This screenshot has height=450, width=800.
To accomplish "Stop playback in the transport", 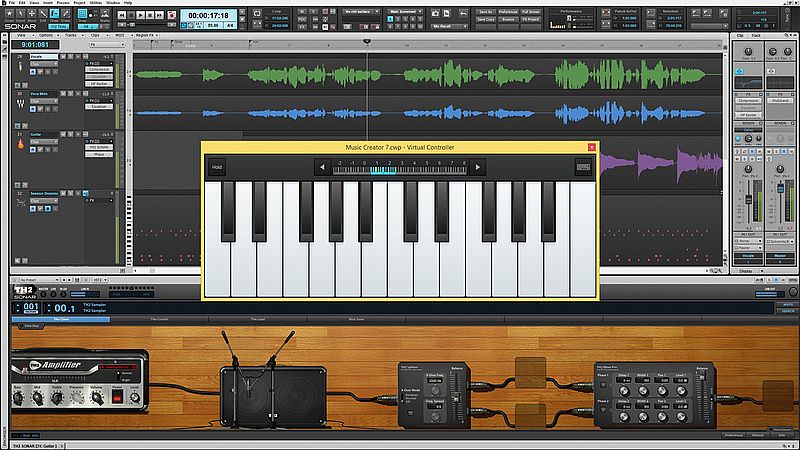I will tap(131, 15).
